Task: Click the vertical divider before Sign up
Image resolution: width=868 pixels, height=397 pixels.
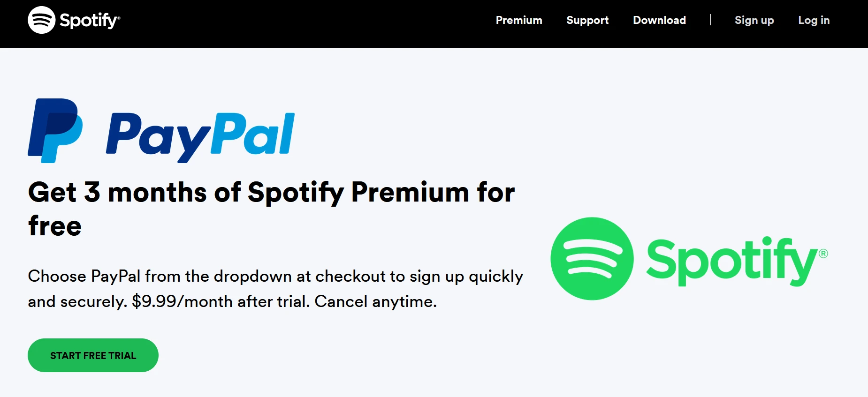Action: tap(710, 20)
